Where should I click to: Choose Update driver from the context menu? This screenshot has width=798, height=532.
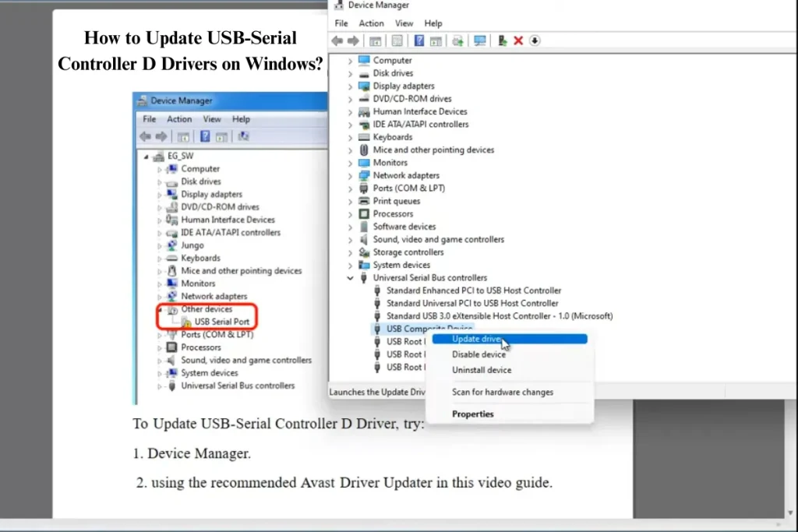[x=510, y=339]
